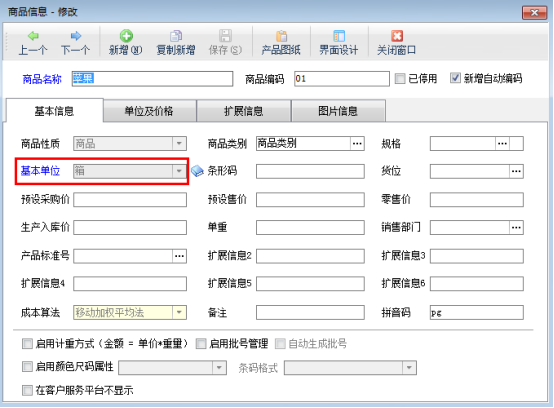
Task: Open 产品图纸 product drawing icon
Action: click(x=281, y=36)
